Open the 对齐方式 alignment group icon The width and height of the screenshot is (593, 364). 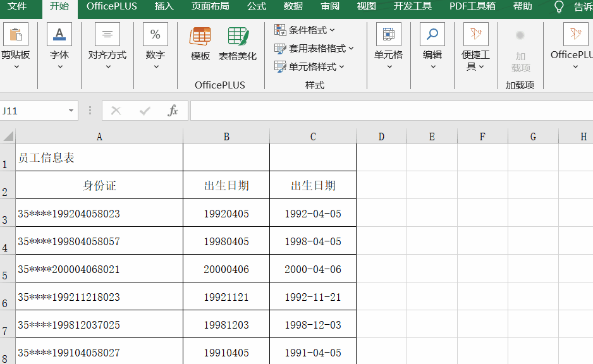107,34
